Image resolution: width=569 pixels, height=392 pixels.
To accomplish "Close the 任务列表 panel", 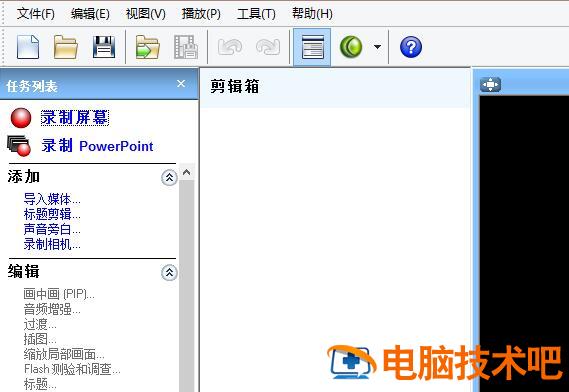I will [x=181, y=84].
